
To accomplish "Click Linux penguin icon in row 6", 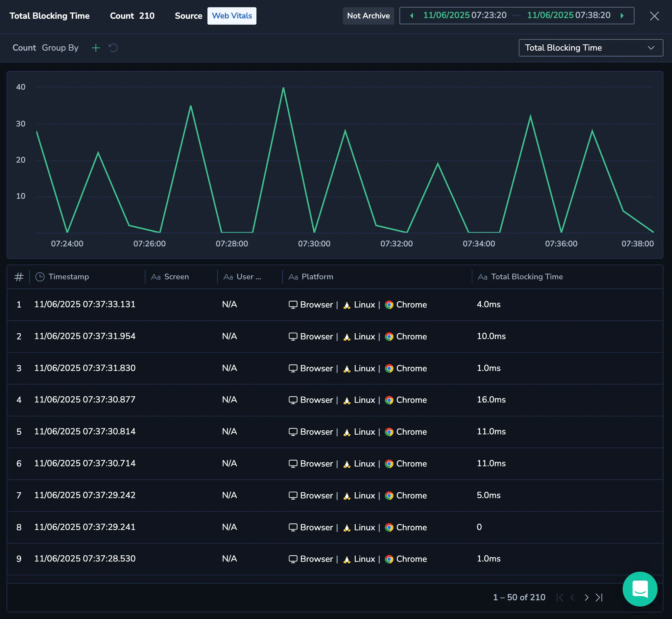I will pos(347,464).
